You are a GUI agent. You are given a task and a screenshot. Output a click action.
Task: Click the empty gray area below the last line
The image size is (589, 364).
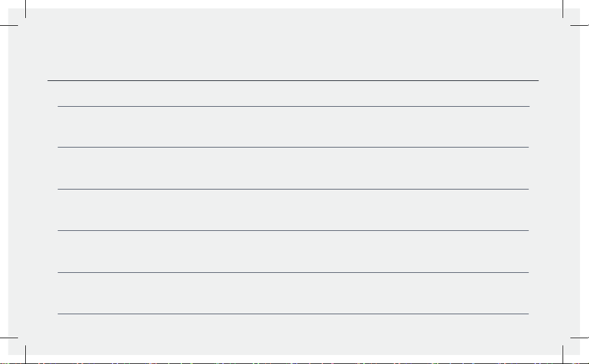(x=293, y=334)
